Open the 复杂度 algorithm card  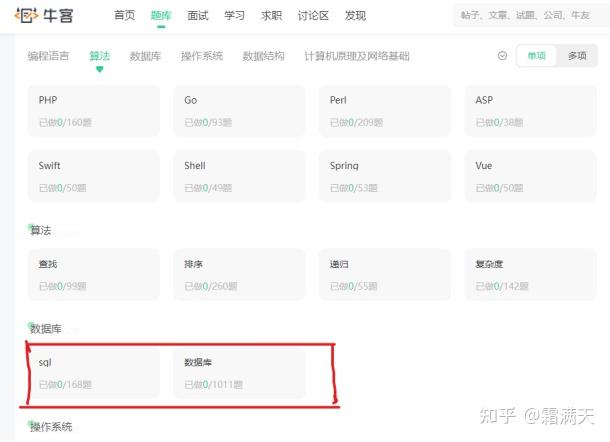[530, 275]
